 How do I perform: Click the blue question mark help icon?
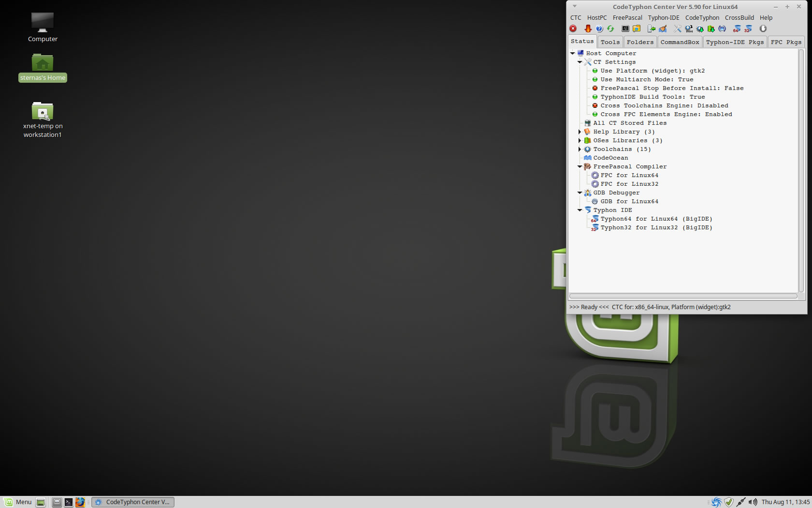599,29
